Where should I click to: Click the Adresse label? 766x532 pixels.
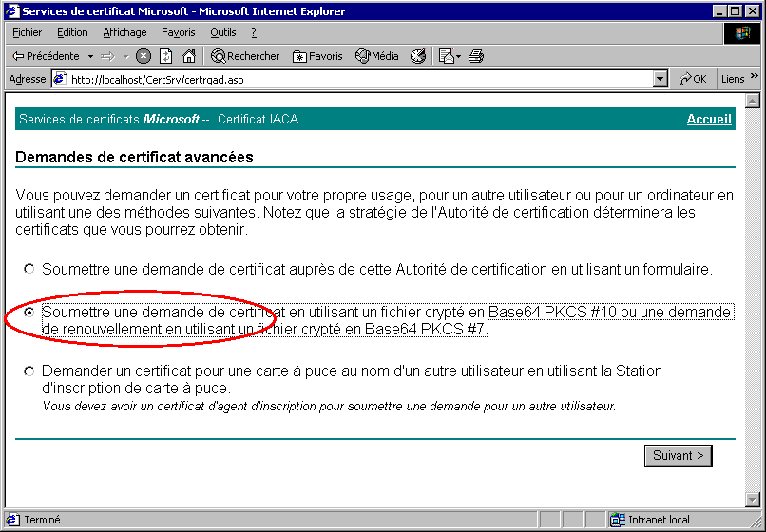coord(28,79)
